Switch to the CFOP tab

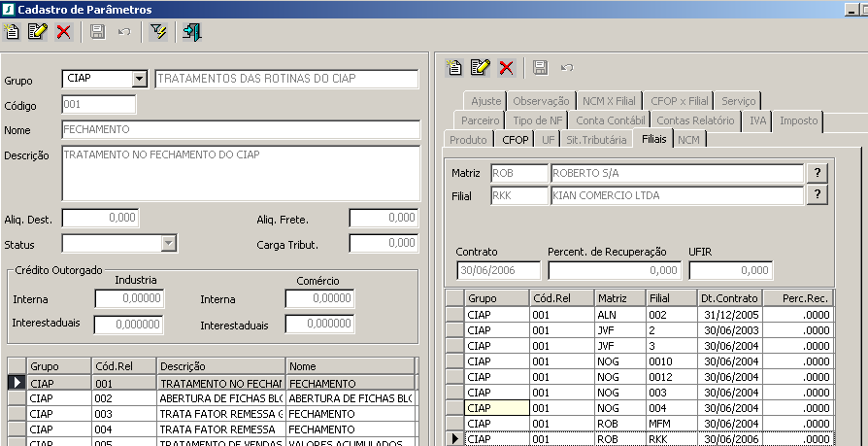[516, 140]
